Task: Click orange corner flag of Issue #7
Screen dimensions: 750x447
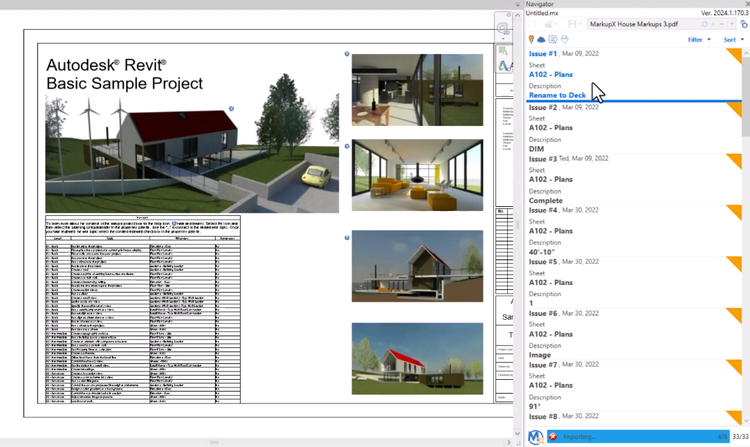Action: 735,367
